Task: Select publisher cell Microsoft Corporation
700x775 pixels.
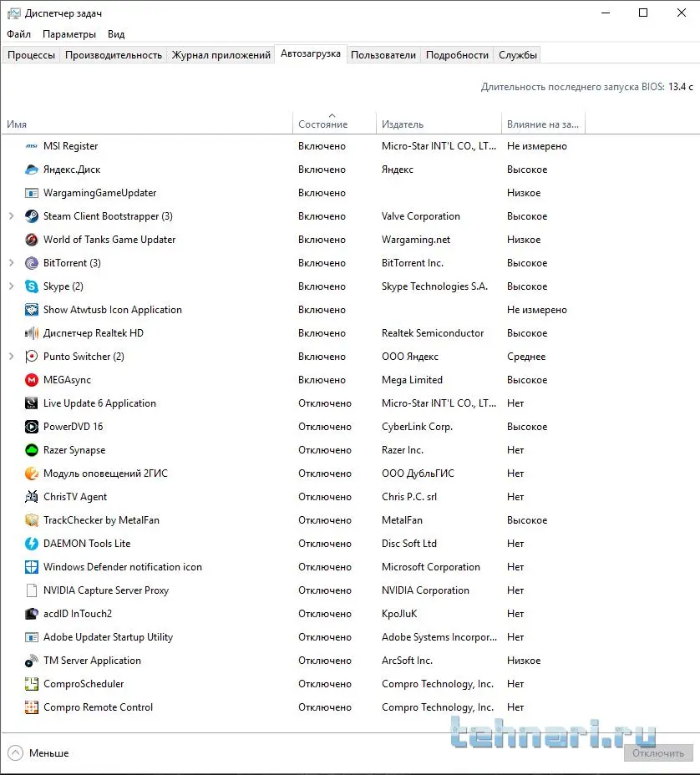Action: 430,567
